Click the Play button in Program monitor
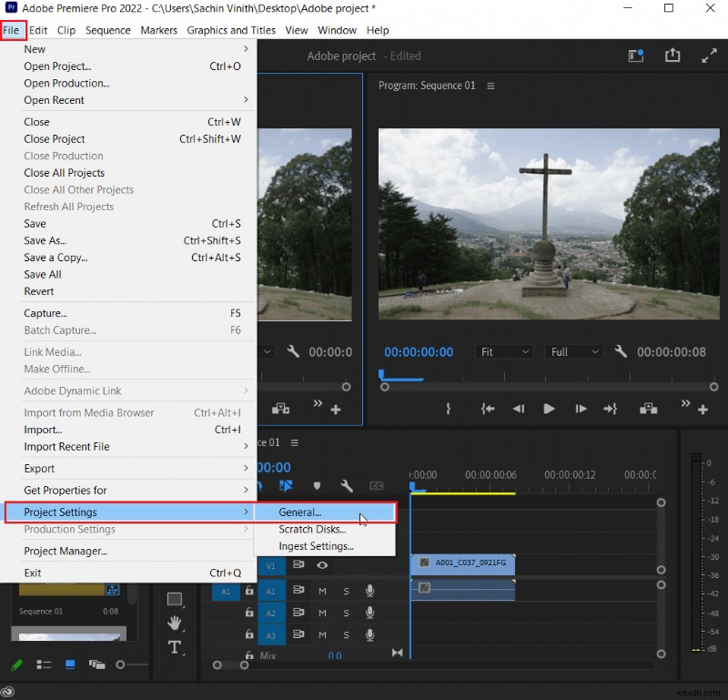The width and height of the screenshot is (728, 700). click(550, 409)
